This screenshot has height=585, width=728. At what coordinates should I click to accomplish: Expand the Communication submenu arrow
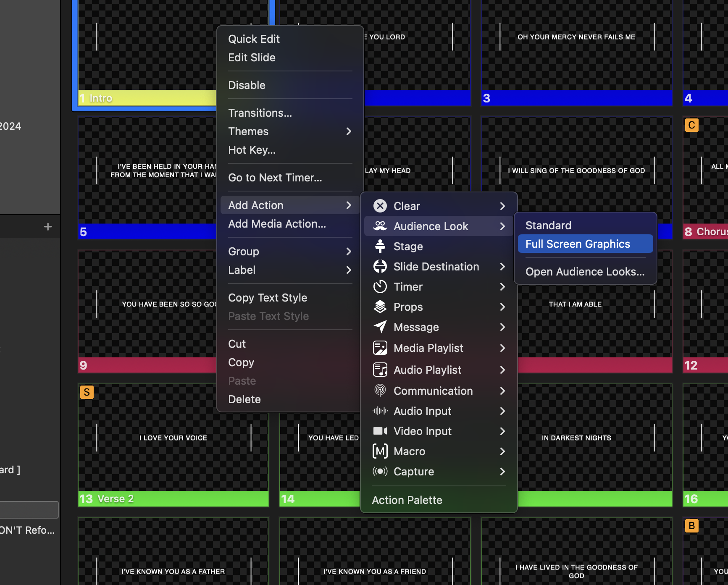click(502, 391)
